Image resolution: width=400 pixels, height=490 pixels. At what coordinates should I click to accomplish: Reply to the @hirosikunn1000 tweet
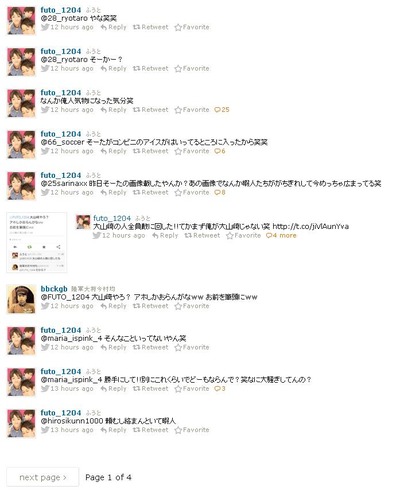114,430
